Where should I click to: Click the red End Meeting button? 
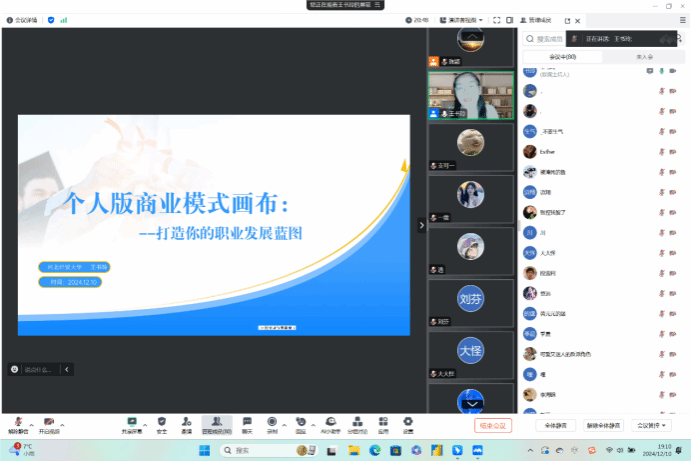[493, 426]
